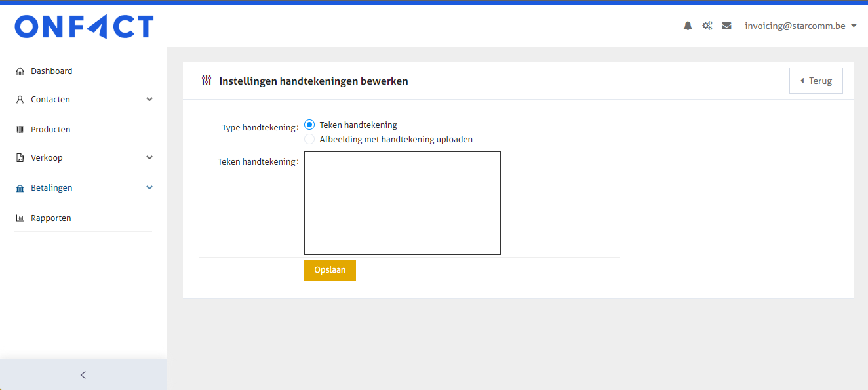Click inside the signature drawing canvas
868x390 pixels.
(402, 203)
